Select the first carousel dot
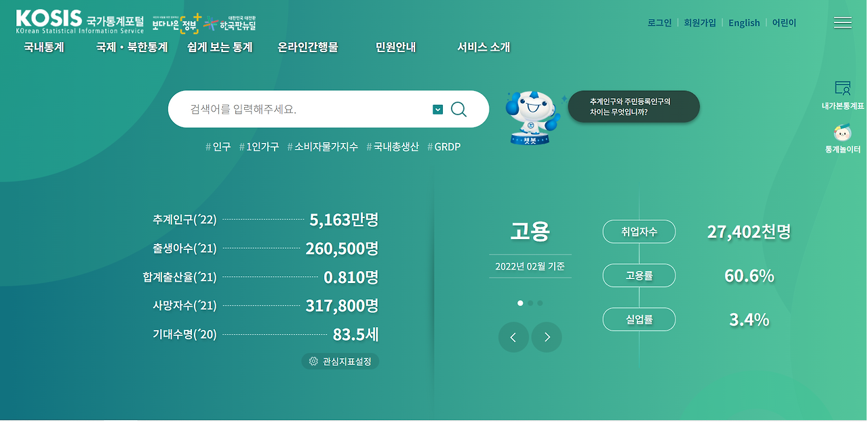868x422 pixels. (x=520, y=303)
